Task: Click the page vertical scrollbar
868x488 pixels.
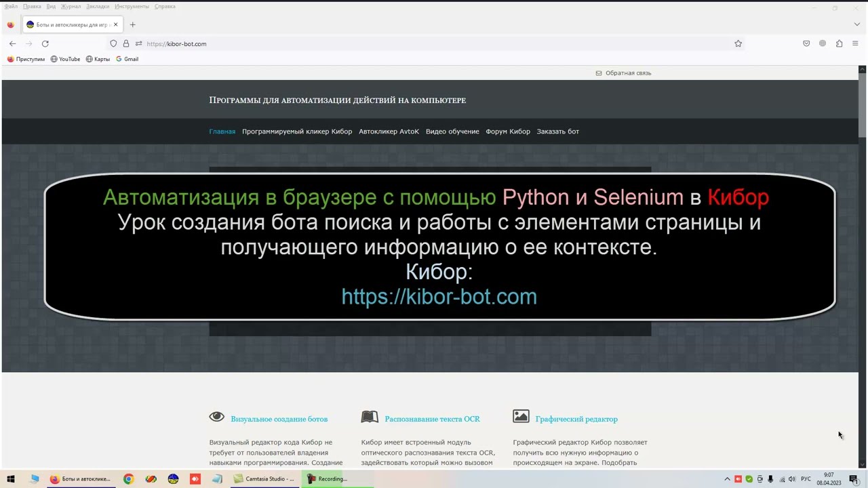Action: pyautogui.click(x=863, y=266)
